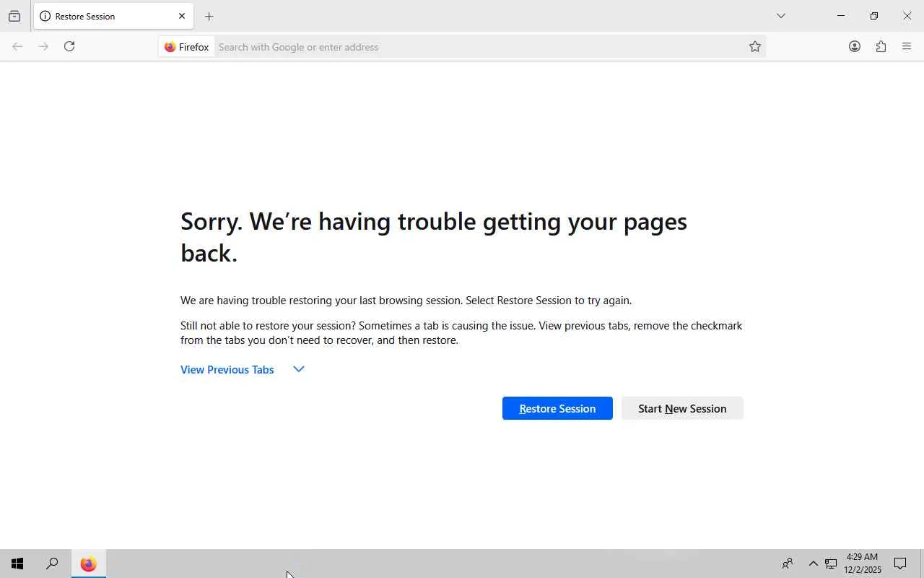
Task: Open the Firefox account icon
Action: (854, 46)
